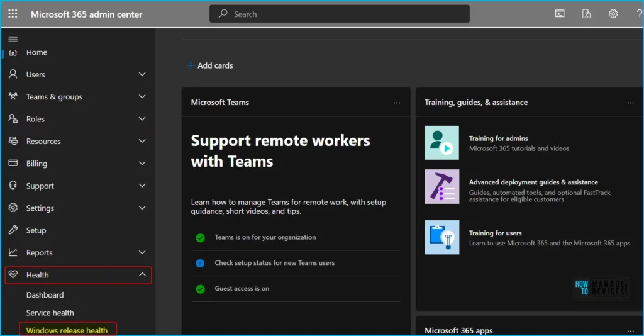Open Training for admins link
Viewport: 644px width, 336px height.
(498, 138)
